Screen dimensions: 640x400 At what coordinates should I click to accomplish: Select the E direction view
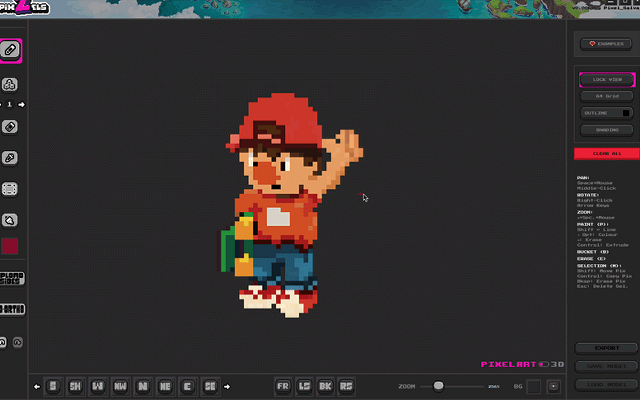187,386
